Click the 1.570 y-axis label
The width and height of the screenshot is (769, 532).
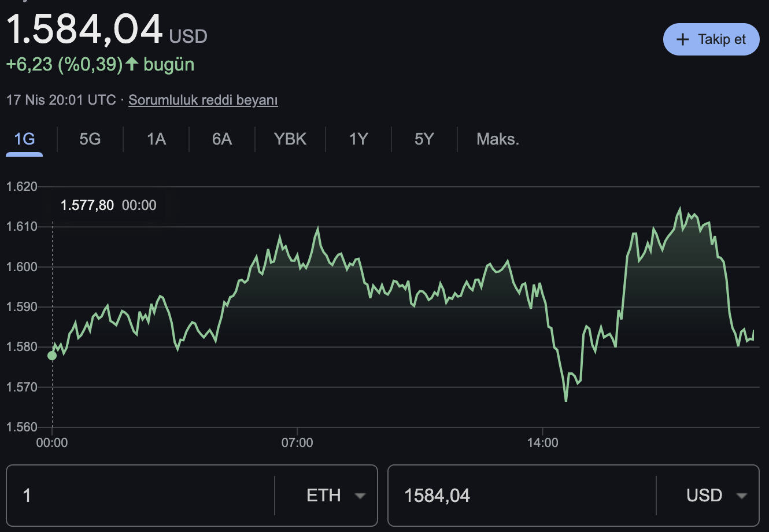pos(21,387)
